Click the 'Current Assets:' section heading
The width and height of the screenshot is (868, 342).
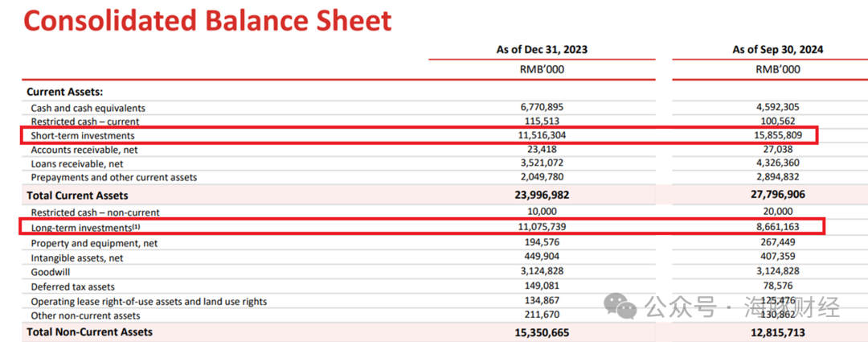pos(65,92)
